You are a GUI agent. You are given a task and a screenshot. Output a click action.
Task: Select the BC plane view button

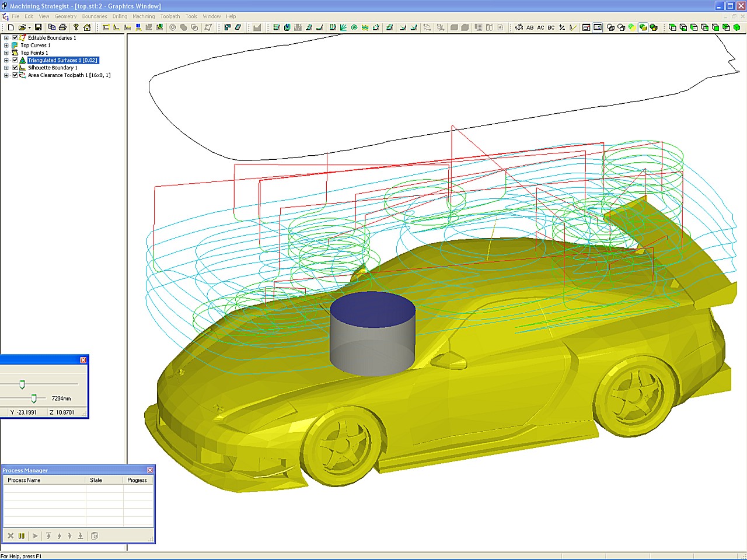click(551, 27)
